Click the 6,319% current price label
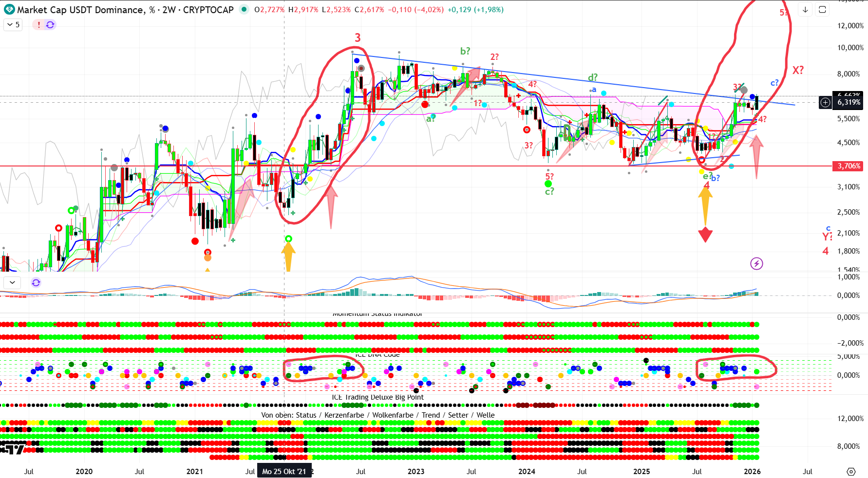 (848, 102)
